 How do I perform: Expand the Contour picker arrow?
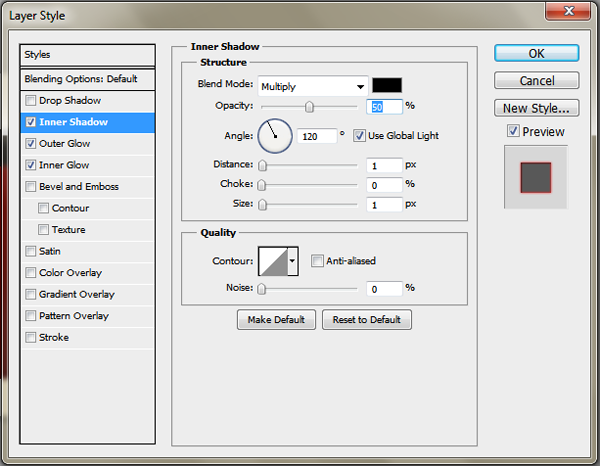pyautogui.click(x=292, y=262)
